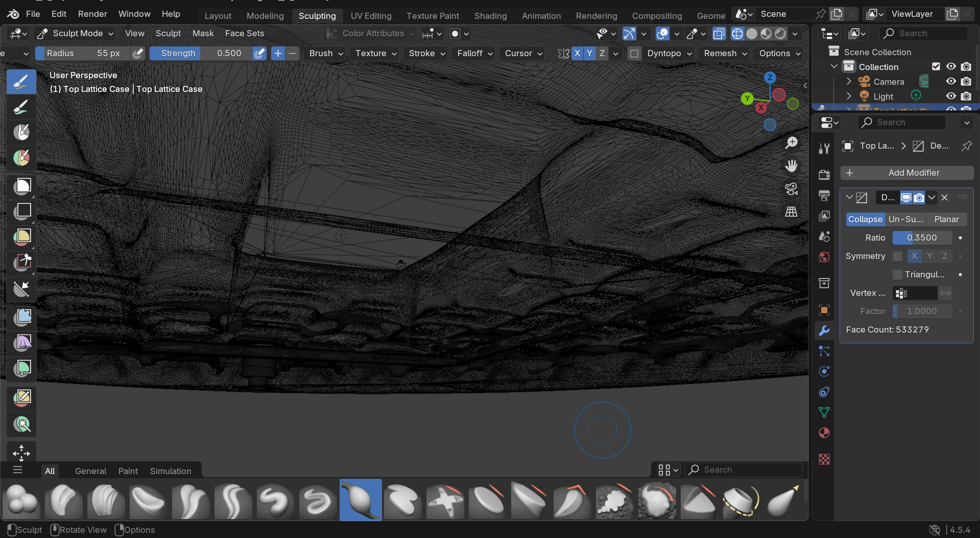Hide the Light object in outliner

click(951, 96)
